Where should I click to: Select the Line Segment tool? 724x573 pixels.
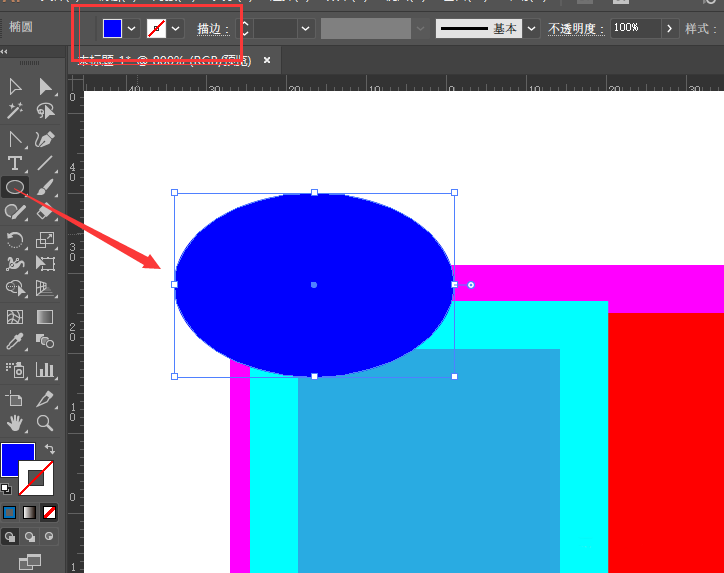(x=45, y=163)
